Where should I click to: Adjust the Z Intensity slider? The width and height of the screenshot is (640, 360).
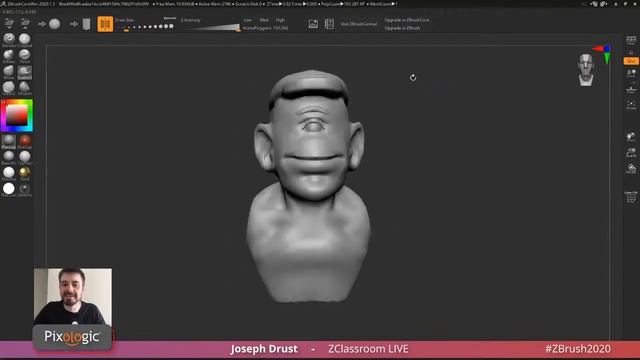[212, 28]
